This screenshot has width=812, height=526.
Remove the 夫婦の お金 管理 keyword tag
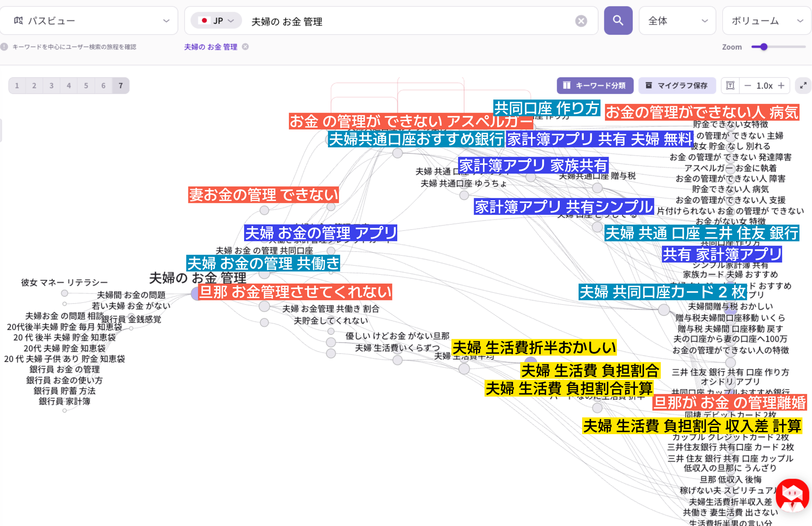coord(245,47)
